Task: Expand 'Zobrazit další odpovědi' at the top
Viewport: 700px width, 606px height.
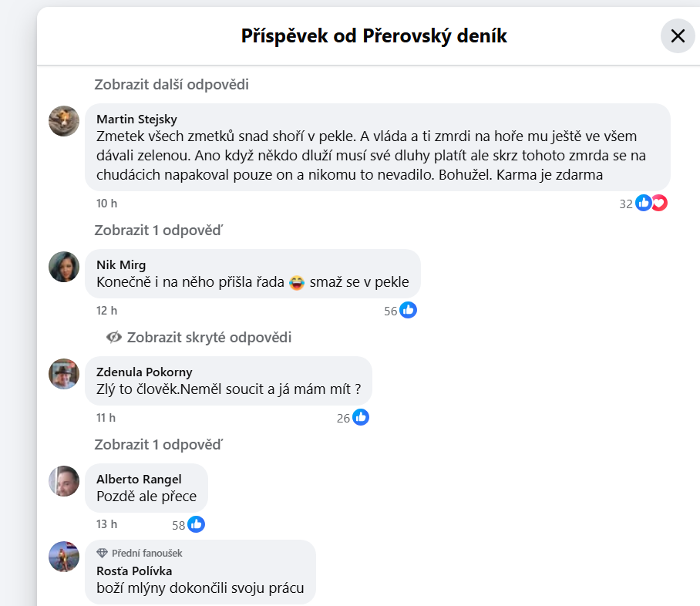Action: (x=171, y=84)
